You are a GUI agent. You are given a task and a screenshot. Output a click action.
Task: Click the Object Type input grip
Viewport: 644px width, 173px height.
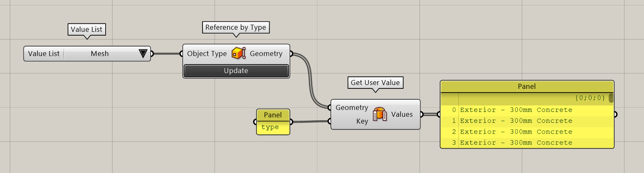(182, 54)
